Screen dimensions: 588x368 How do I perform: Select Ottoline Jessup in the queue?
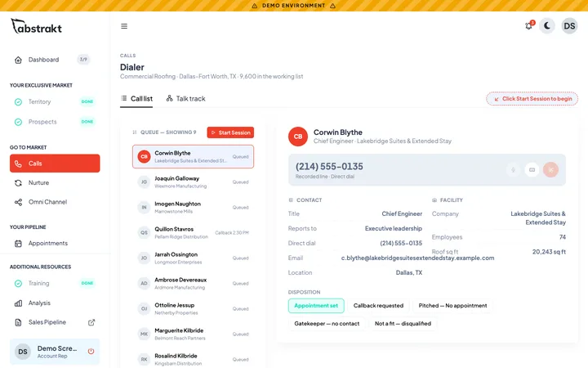pos(193,308)
